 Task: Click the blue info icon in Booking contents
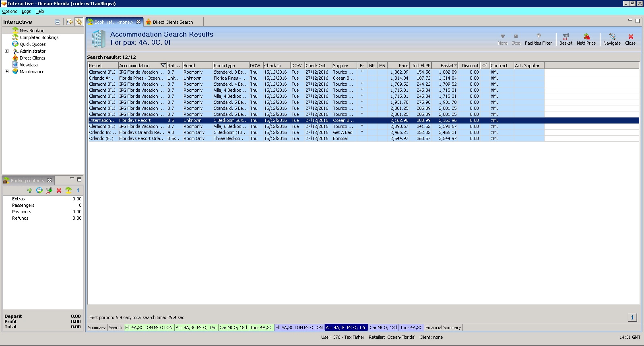tap(78, 190)
